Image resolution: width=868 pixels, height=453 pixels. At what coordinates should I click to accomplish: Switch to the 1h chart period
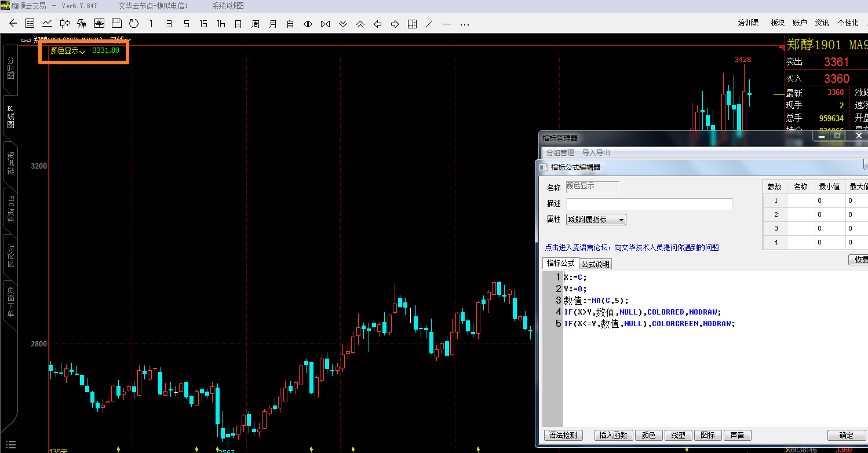click(221, 24)
